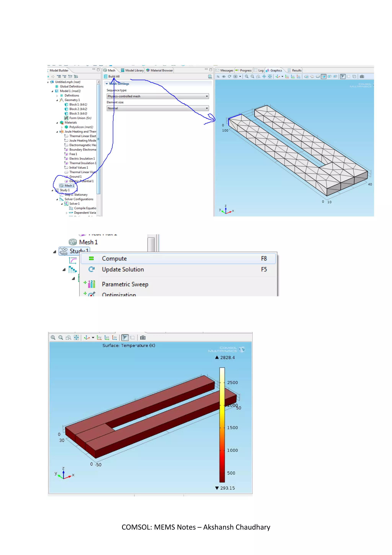Toggle select boundaries mode in Graphics toolbar

(x=324, y=77)
